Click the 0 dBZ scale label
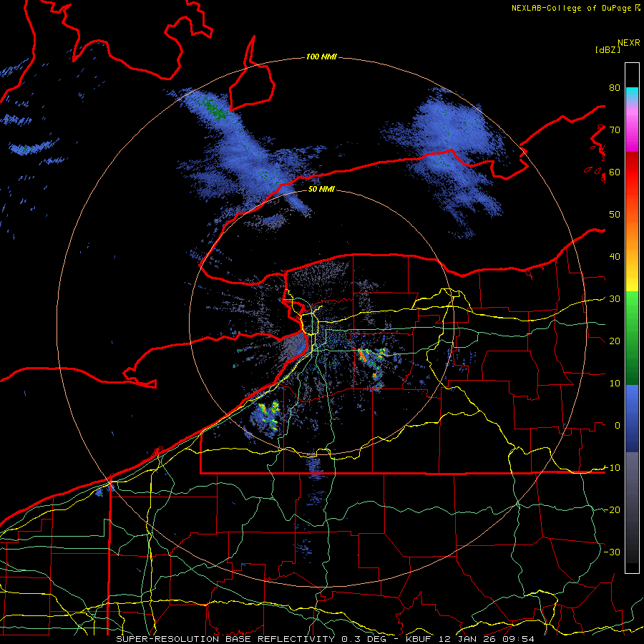 pos(618,426)
